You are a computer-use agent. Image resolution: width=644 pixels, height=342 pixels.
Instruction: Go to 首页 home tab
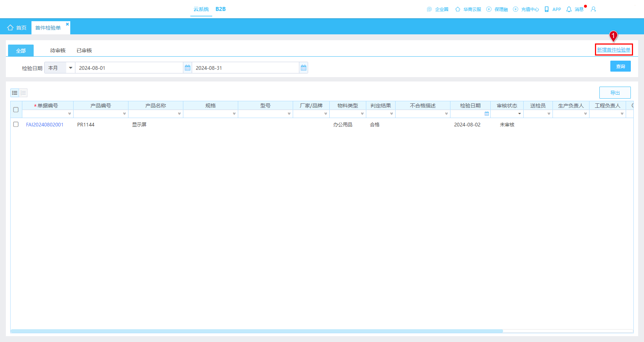(x=17, y=27)
